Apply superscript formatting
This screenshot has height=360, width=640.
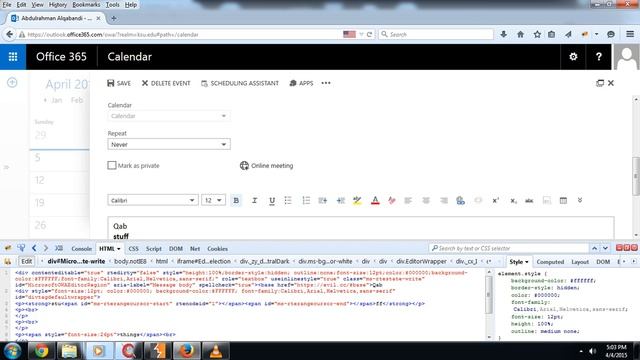[x=496, y=200]
